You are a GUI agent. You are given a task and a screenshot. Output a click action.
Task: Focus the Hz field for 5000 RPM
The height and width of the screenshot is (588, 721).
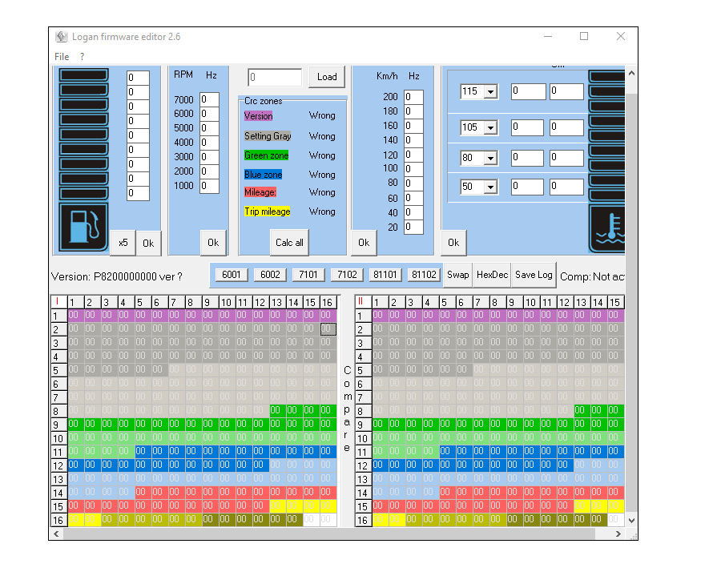pos(209,128)
